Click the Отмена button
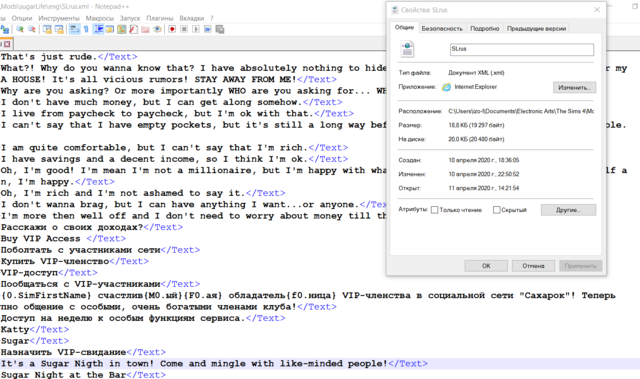This screenshot has height=379, width=640. 533,266
